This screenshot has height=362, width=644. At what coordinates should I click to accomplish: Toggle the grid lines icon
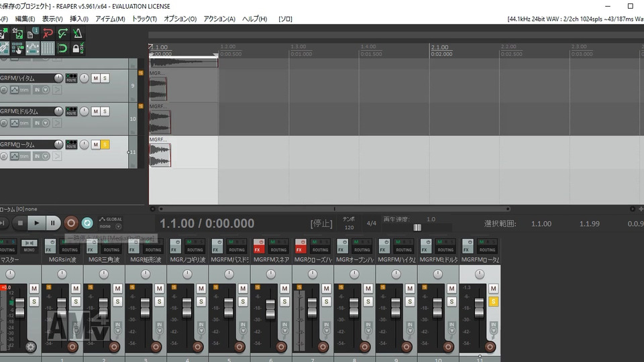click(x=48, y=48)
